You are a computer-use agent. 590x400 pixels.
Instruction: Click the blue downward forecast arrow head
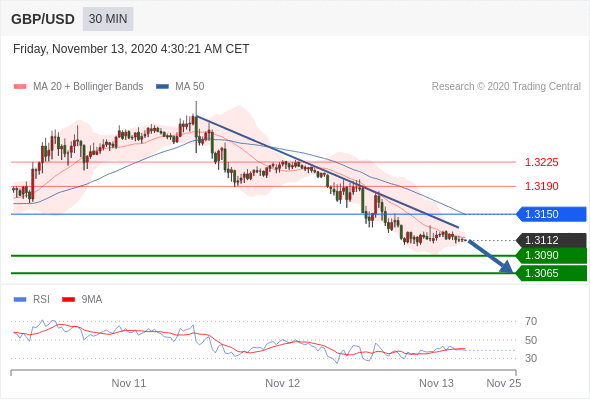tap(506, 266)
